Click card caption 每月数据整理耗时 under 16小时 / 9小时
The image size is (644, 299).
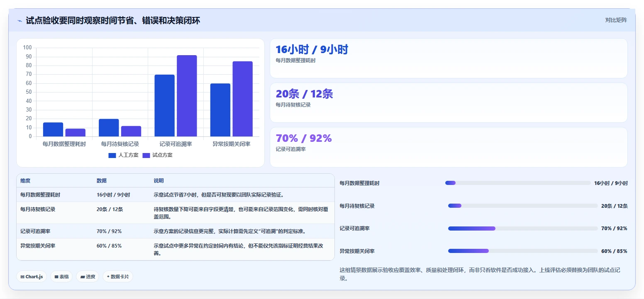pyautogui.click(x=295, y=61)
